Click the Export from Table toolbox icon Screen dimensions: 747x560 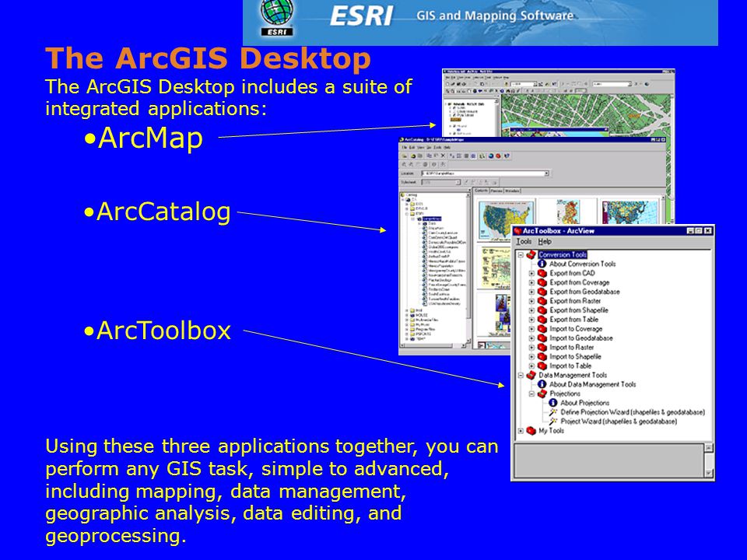click(x=542, y=320)
